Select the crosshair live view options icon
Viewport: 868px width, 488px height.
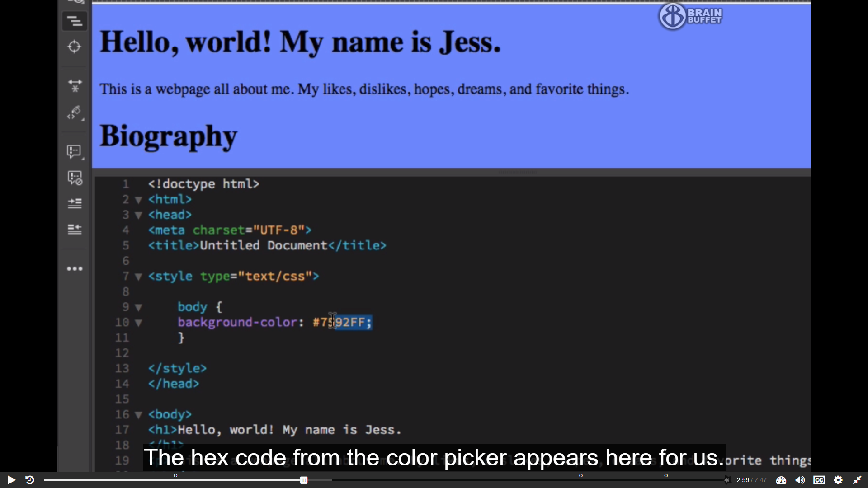(75, 47)
